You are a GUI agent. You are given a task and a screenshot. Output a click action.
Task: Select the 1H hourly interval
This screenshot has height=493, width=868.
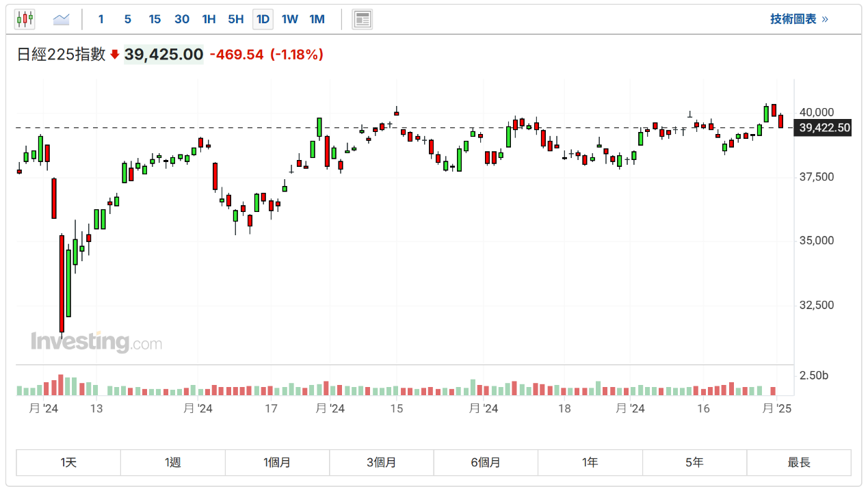(x=209, y=19)
